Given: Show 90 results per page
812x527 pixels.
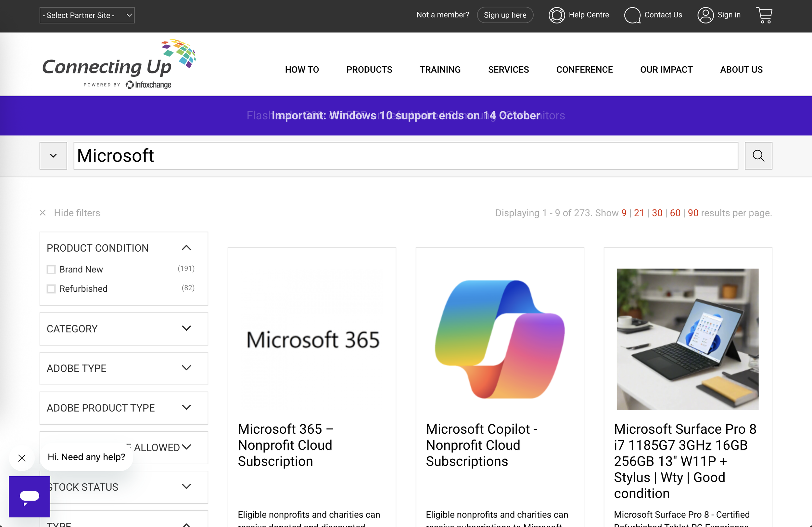Looking at the screenshot, I should [x=693, y=213].
